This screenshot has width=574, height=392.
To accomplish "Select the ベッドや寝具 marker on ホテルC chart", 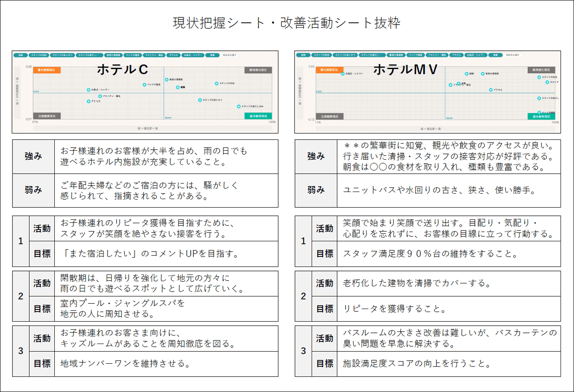I will coord(144,84).
